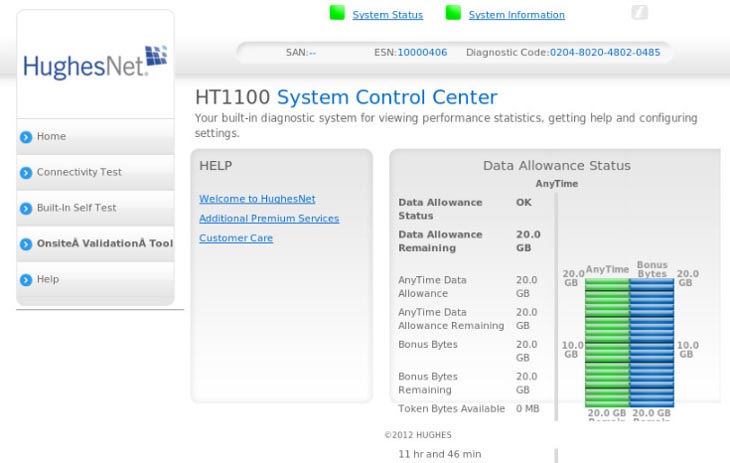Click the SAN value dashes
730x463 pixels.
(312, 53)
